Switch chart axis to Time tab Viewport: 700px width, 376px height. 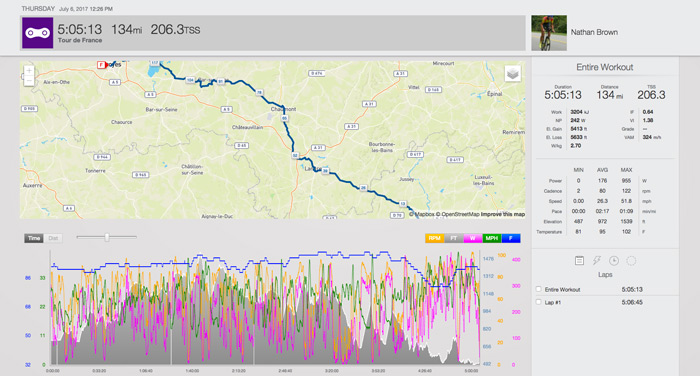click(34, 238)
